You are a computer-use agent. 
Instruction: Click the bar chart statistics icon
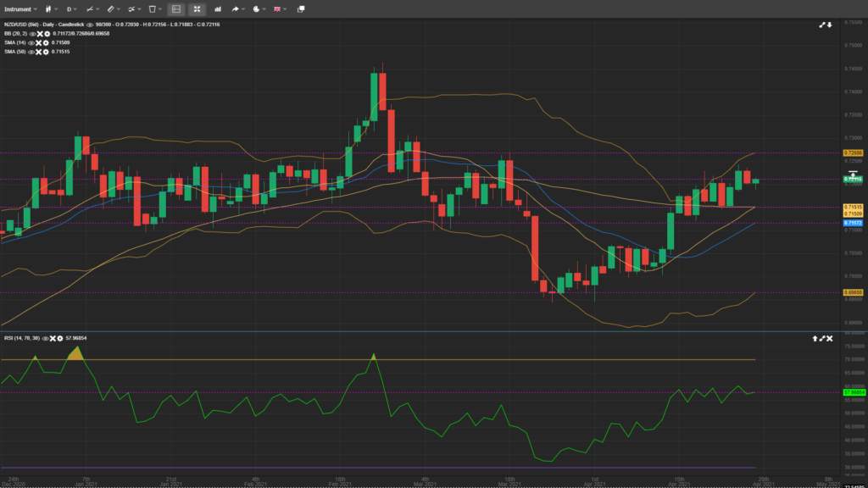(218, 8)
